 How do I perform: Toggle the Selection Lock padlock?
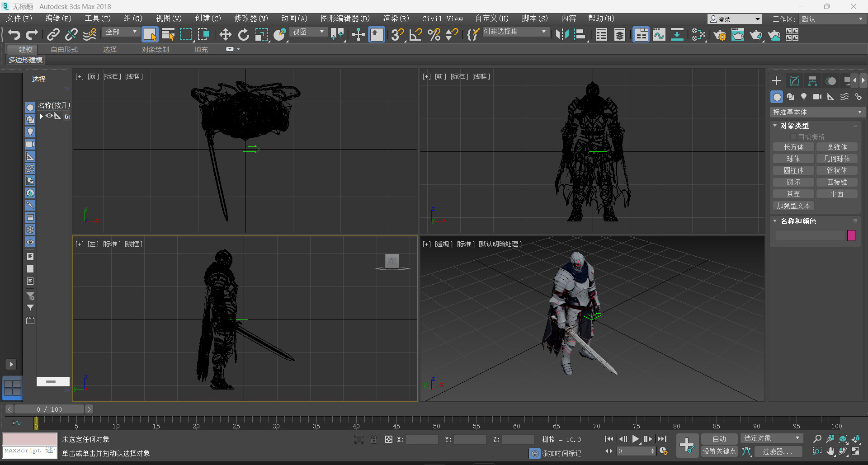374,439
